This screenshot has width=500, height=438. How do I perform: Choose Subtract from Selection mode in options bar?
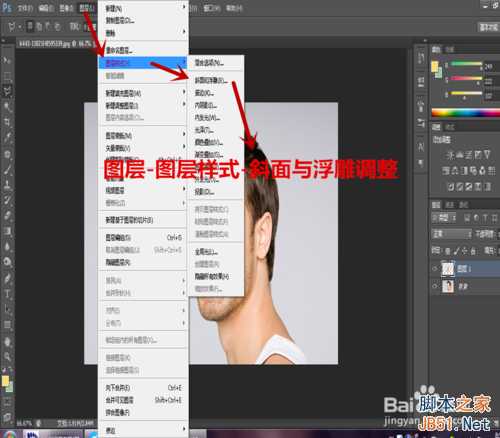pos(48,26)
